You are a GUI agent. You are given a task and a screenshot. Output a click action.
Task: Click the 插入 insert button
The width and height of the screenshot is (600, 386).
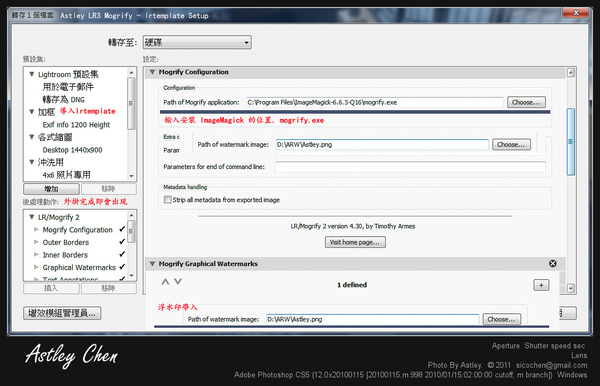(x=51, y=288)
